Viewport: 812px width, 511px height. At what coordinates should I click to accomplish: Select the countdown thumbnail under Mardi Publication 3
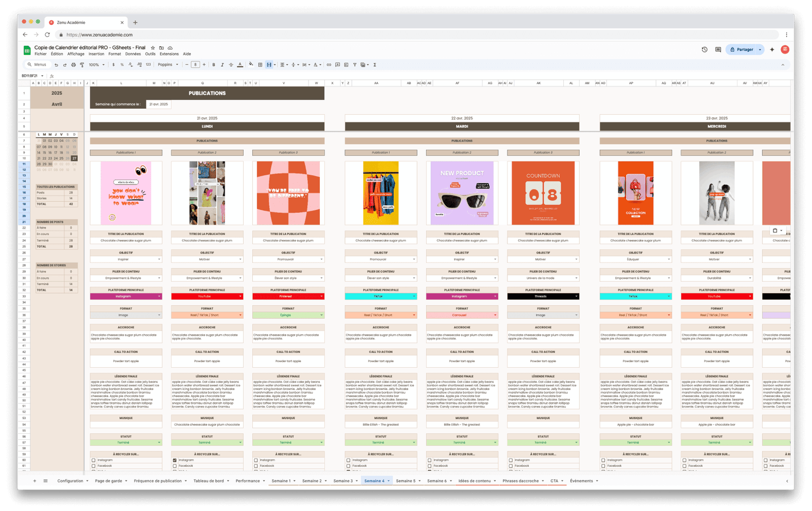pos(543,193)
